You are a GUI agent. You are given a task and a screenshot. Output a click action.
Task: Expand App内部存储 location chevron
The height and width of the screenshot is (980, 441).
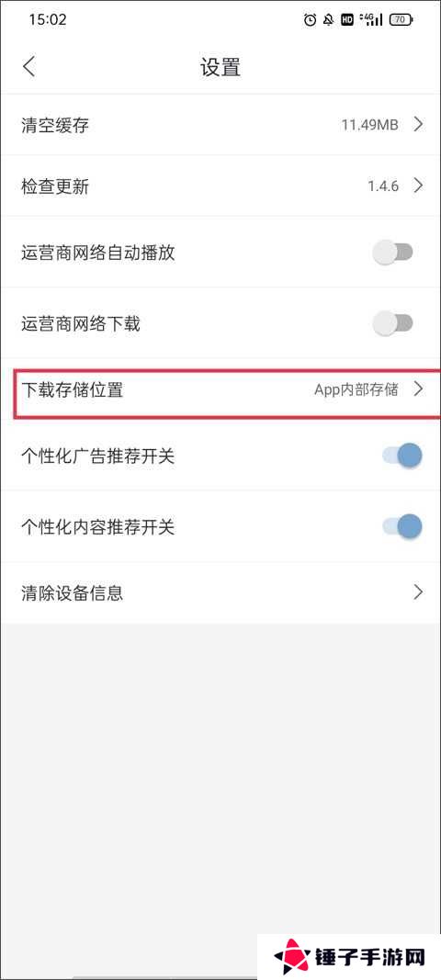coord(418,390)
